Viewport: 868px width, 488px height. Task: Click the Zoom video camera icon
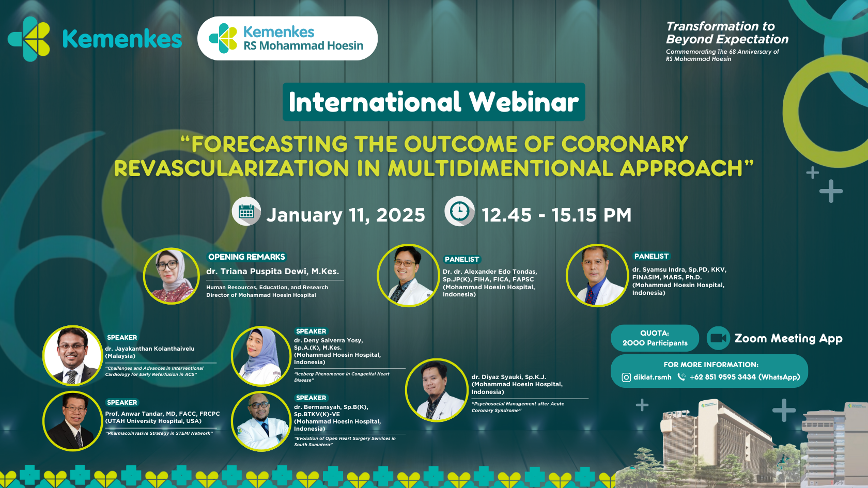[x=718, y=338]
